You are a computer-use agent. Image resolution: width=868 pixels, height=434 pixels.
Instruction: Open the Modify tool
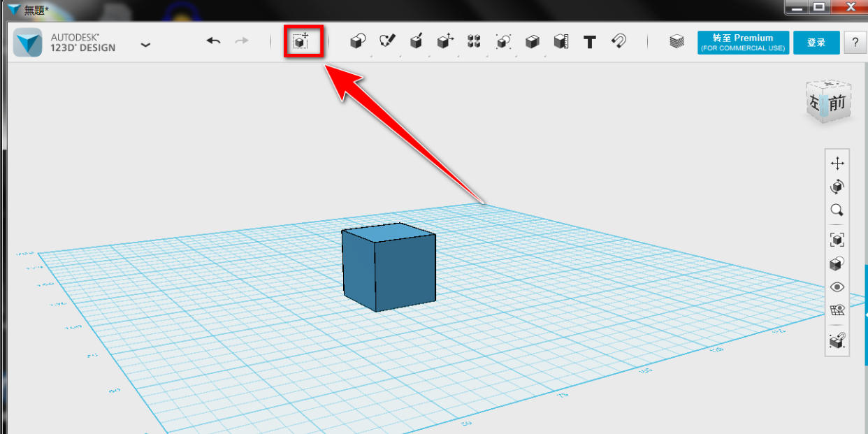tap(445, 42)
